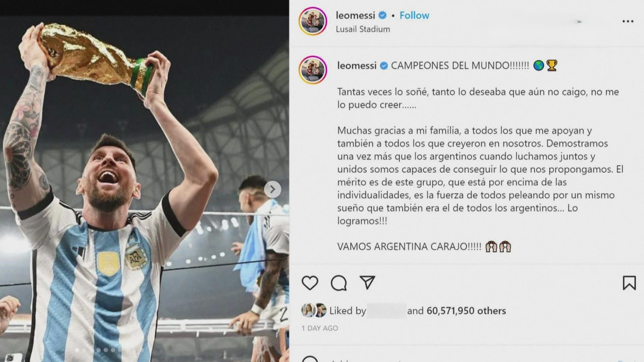Like the post with the heart icon
The image size is (644, 362).
[310, 283]
